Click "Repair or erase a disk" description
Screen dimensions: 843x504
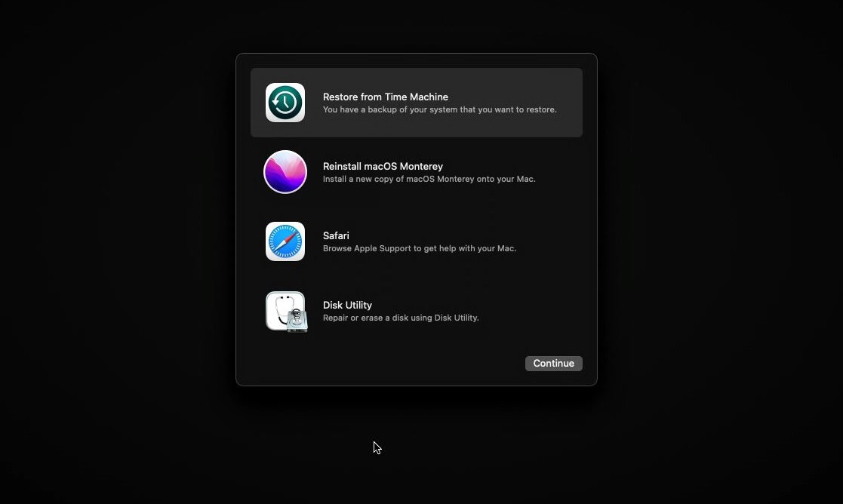tap(401, 318)
